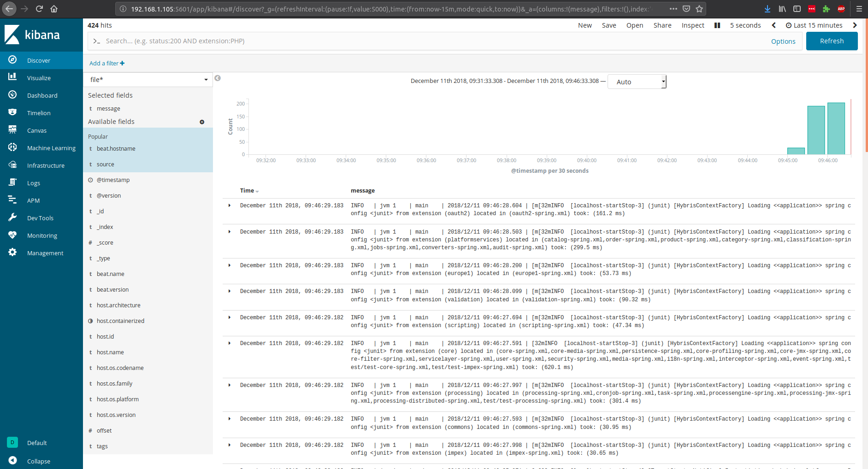Toggle sort order on Time column
This screenshot has height=469, width=868.
(x=257, y=191)
